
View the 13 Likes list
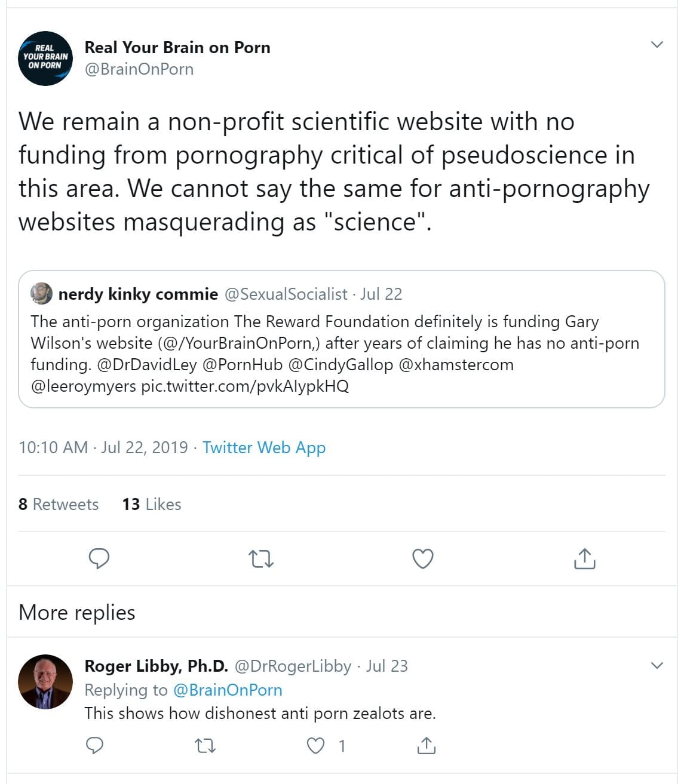pyautogui.click(x=152, y=504)
